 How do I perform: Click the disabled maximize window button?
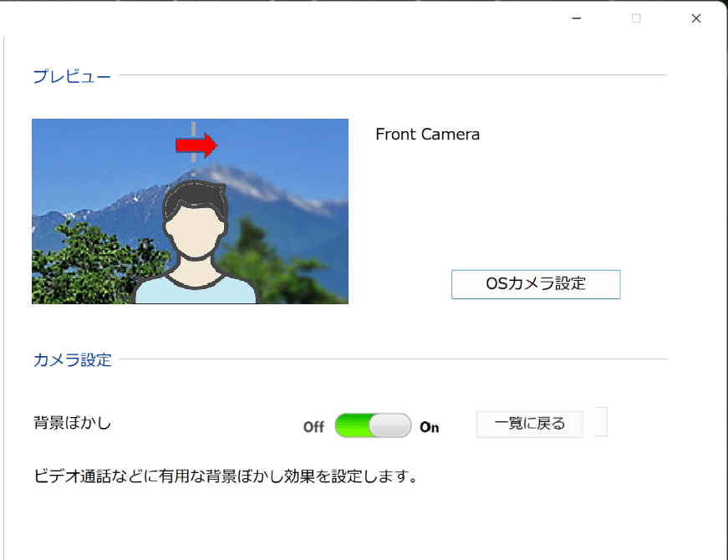click(636, 18)
